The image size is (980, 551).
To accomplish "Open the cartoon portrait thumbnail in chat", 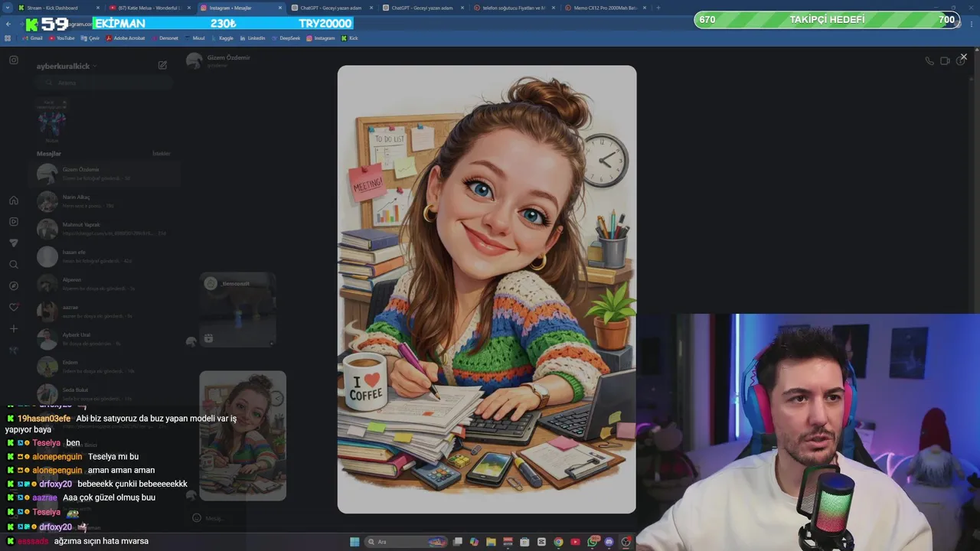I will [x=243, y=435].
